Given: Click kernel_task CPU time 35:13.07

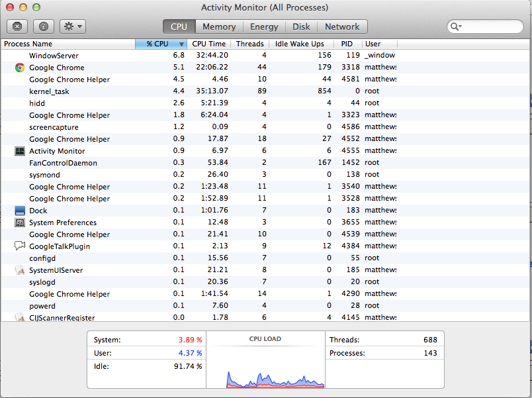Looking at the screenshot, I should pyautogui.click(x=212, y=91).
